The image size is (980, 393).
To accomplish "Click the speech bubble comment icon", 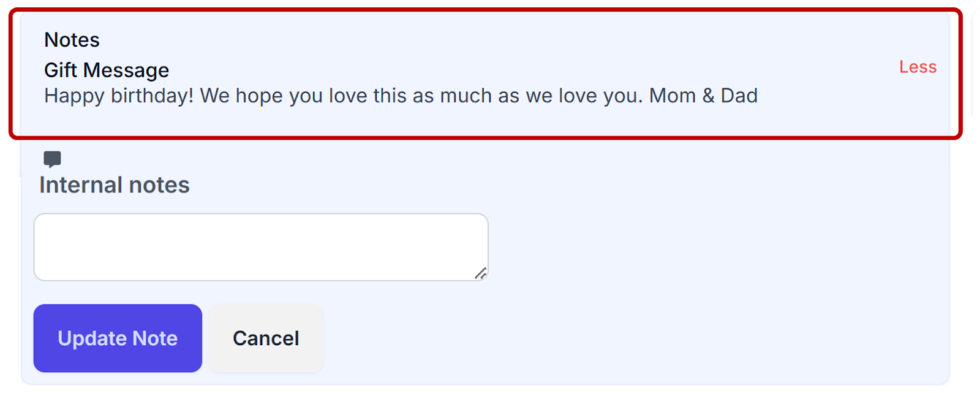I will (53, 159).
